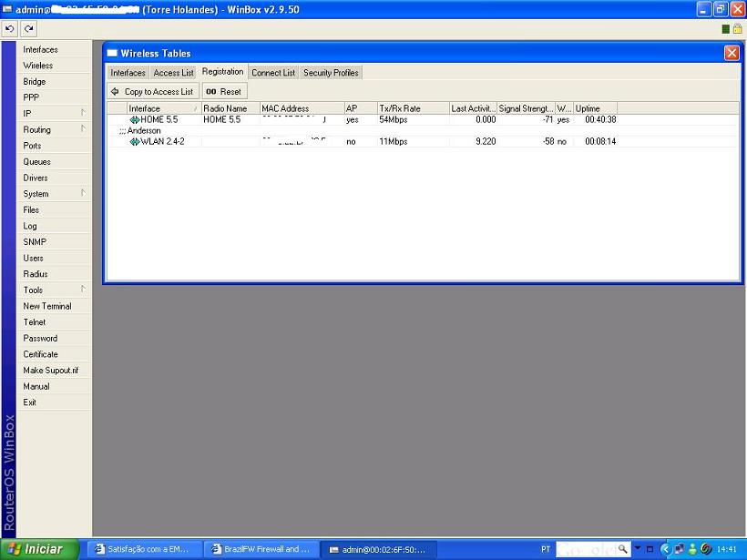Open the Users menu item
Viewport: 747px width, 560px height.
coord(54,258)
